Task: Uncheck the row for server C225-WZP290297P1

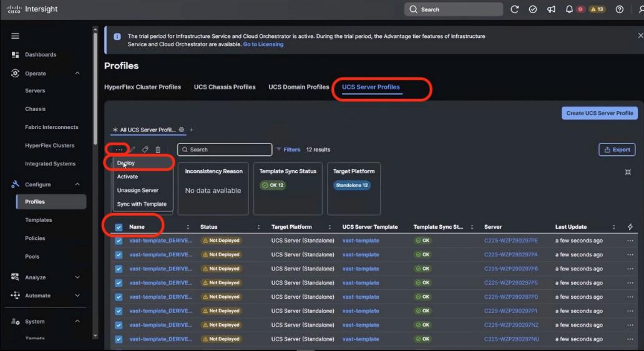Action: 119,310
